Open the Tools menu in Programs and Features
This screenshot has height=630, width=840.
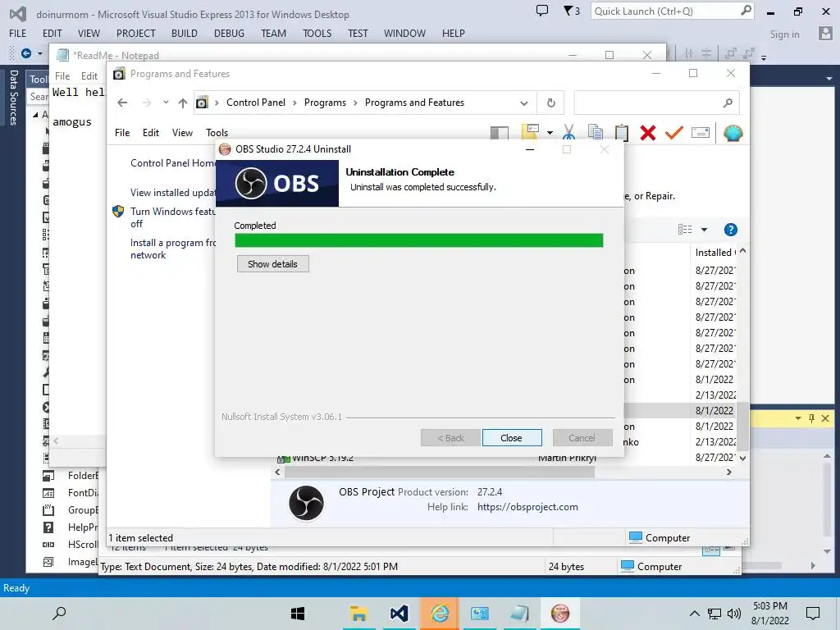coord(217,132)
